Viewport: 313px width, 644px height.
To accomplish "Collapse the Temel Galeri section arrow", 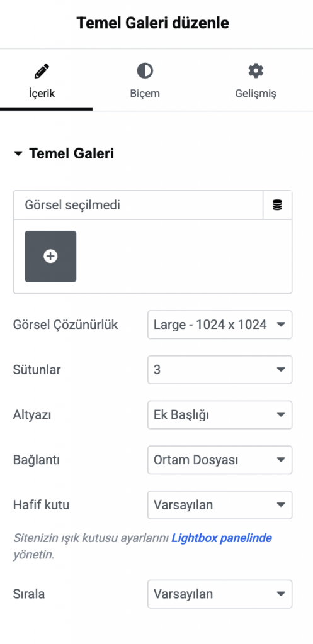I will click(18, 154).
